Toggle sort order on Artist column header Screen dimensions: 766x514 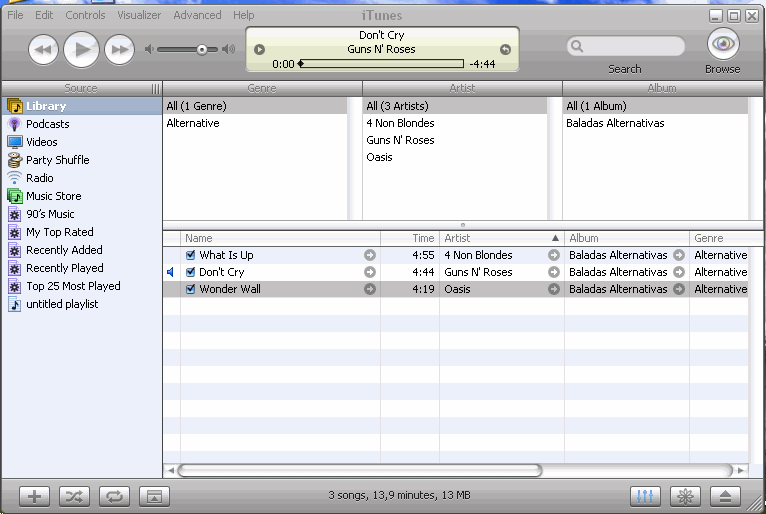click(x=502, y=238)
